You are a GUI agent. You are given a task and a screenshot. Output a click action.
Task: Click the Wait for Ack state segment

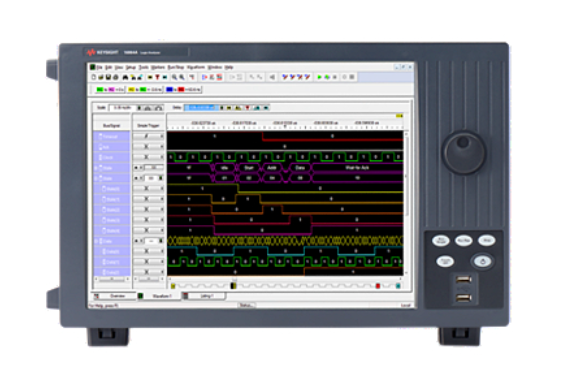pyautogui.click(x=357, y=168)
